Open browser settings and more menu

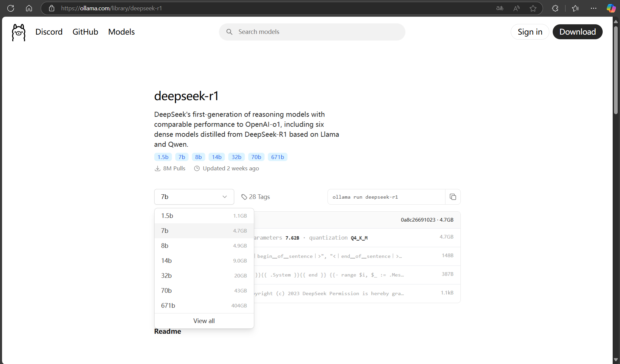[594, 8]
